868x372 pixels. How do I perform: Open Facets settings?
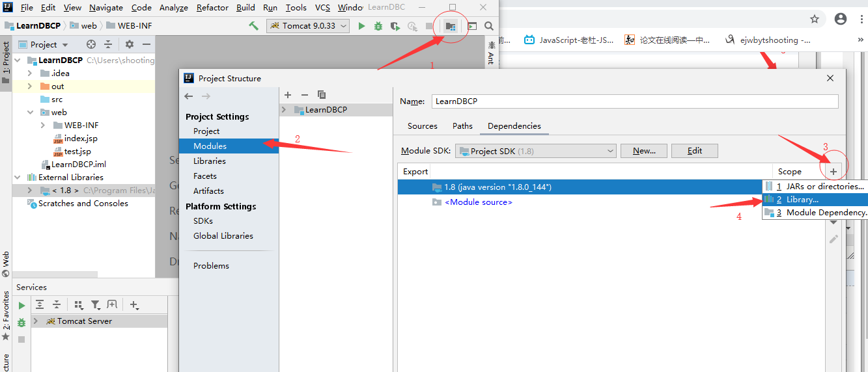tap(205, 176)
